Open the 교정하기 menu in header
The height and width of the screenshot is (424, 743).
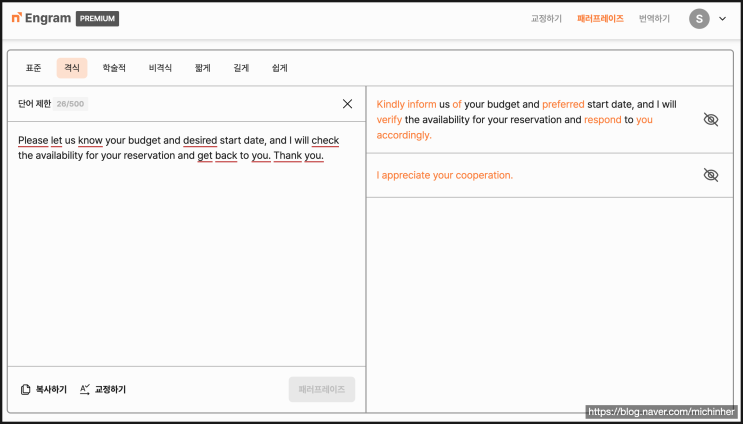pyautogui.click(x=546, y=19)
